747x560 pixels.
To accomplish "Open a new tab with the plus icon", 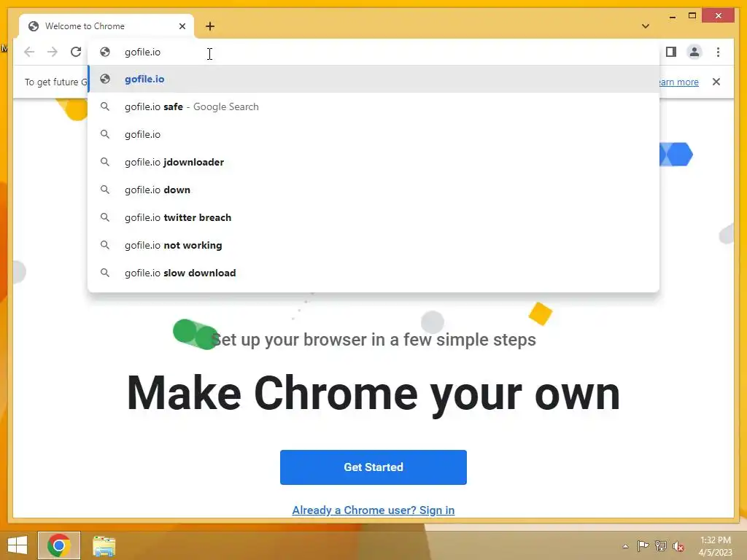I will pyautogui.click(x=210, y=26).
